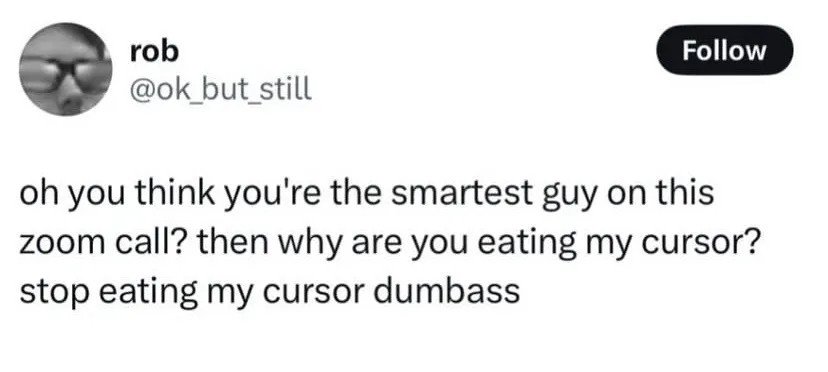Click the last line ending with dumbass

tap(270, 292)
